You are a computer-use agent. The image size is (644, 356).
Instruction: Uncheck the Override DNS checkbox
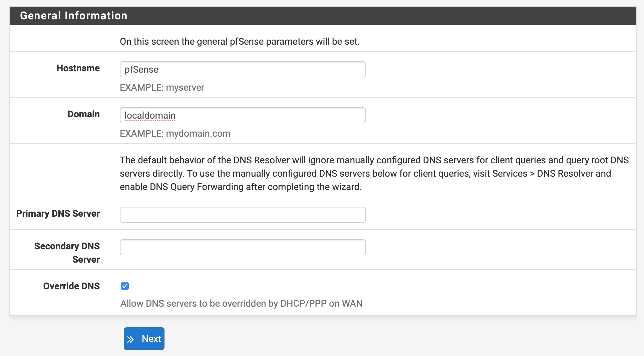[125, 286]
